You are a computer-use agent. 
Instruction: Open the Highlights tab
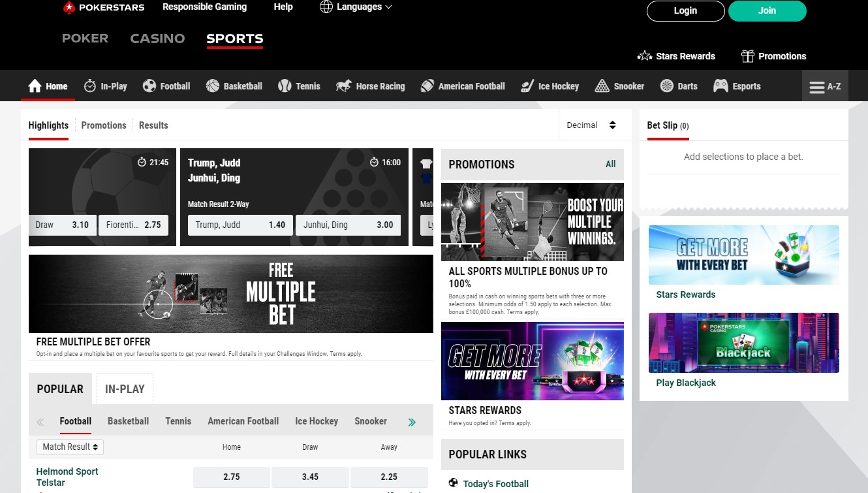point(48,125)
